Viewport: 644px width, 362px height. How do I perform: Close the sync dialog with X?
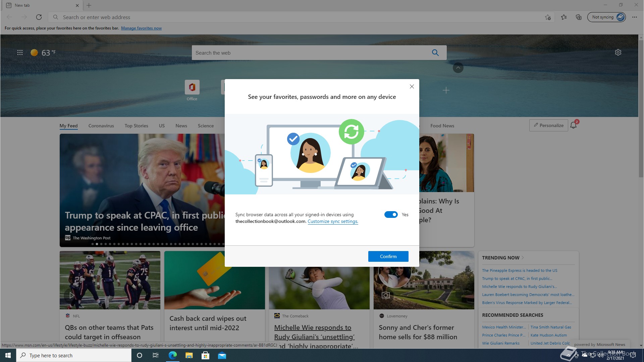[x=412, y=86]
